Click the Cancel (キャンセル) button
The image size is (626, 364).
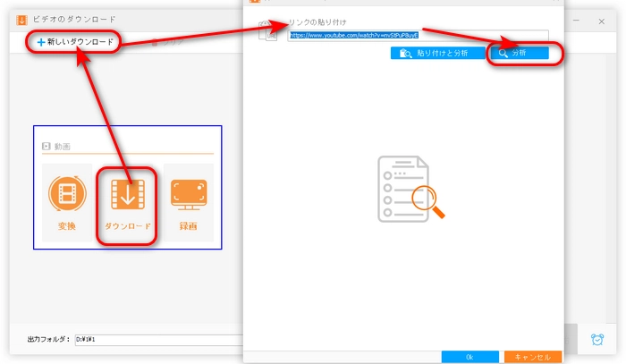pyautogui.click(x=533, y=357)
